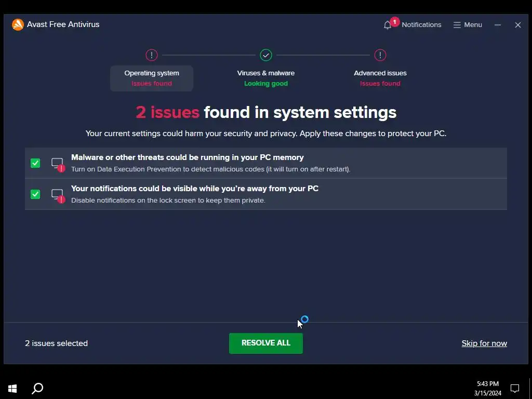This screenshot has height=399, width=532.
Task: Click 'Turn on Data Execution Prevention' description
Action: (x=211, y=169)
